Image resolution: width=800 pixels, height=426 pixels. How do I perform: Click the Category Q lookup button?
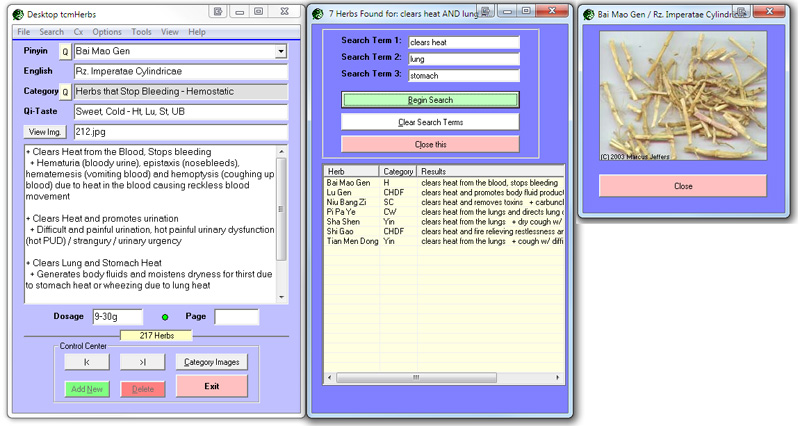65,92
